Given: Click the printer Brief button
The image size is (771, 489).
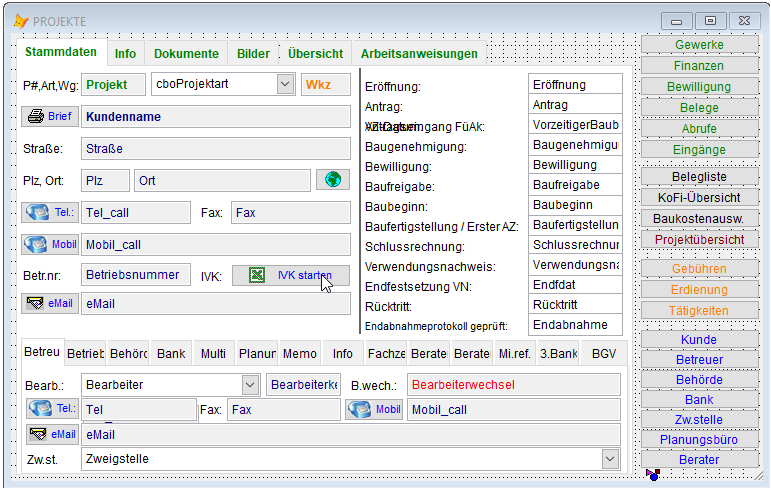Looking at the screenshot, I should tap(50, 117).
